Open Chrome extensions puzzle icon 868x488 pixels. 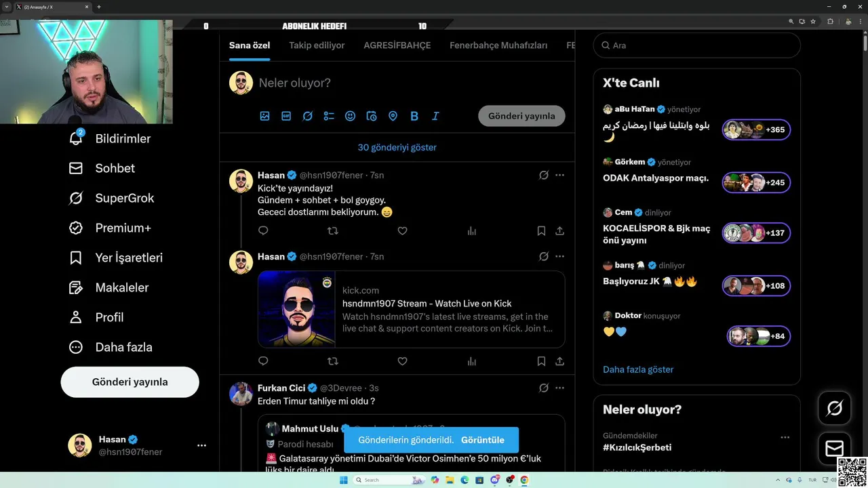[830, 21]
